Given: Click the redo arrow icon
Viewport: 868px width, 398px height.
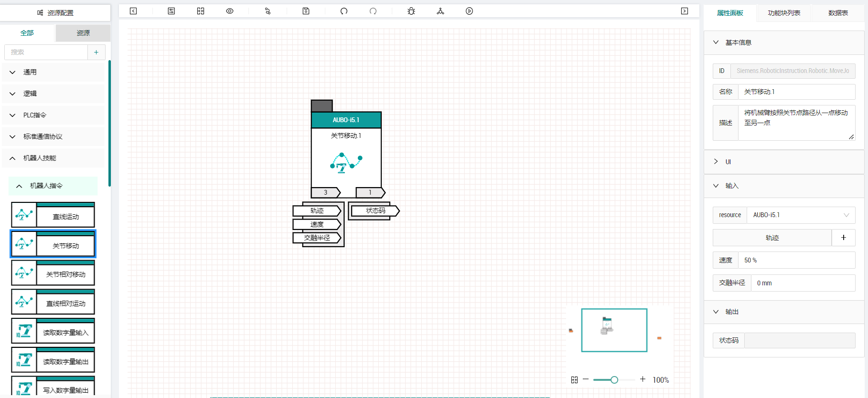Looking at the screenshot, I should pyautogui.click(x=373, y=11).
